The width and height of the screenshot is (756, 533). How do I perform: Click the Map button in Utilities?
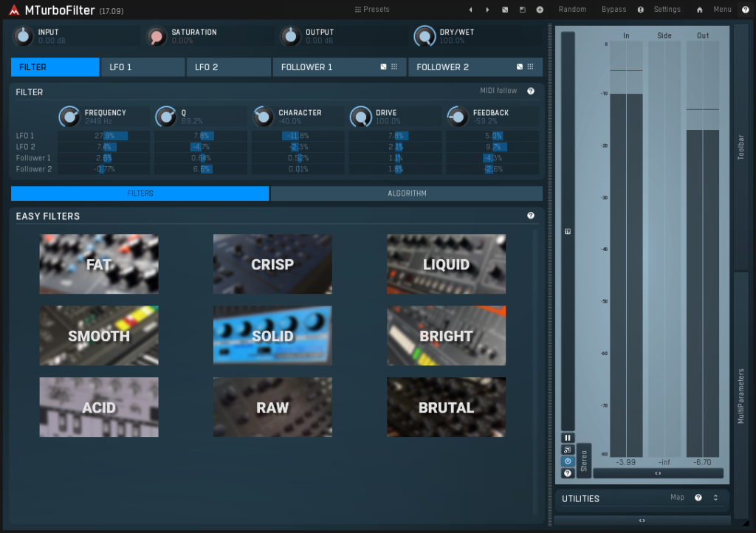677,498
